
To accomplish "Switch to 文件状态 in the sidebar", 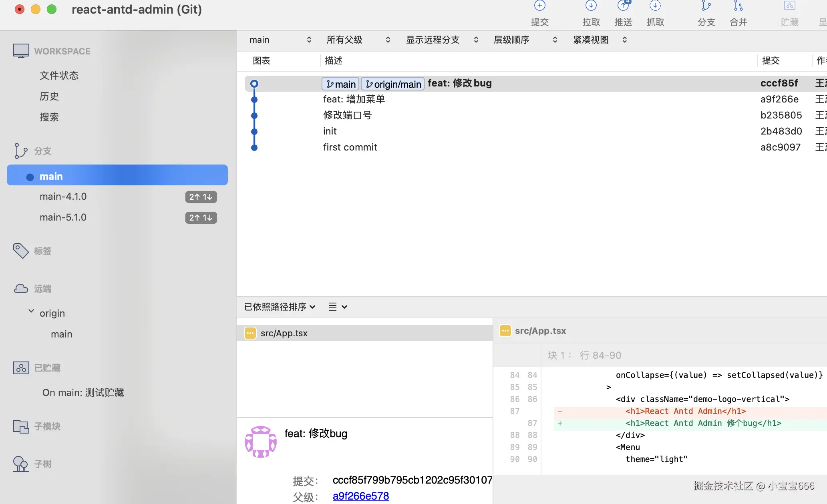I will point(59,75).
